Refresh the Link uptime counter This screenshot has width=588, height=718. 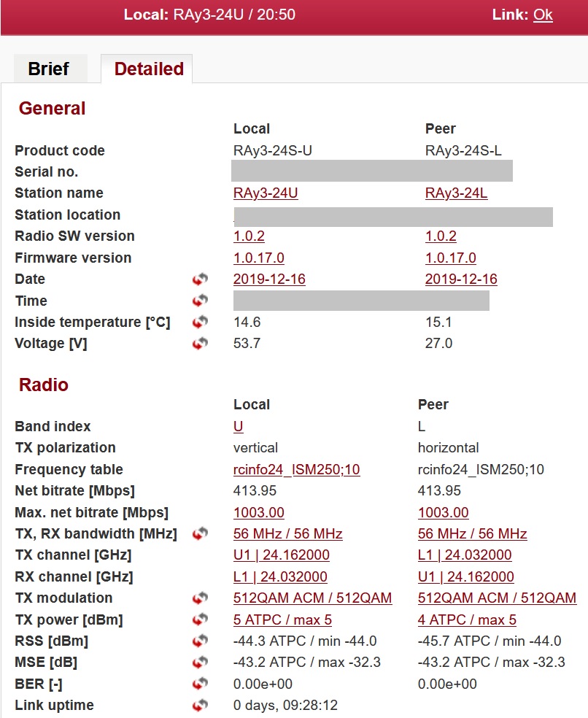[x=200, y=706]
